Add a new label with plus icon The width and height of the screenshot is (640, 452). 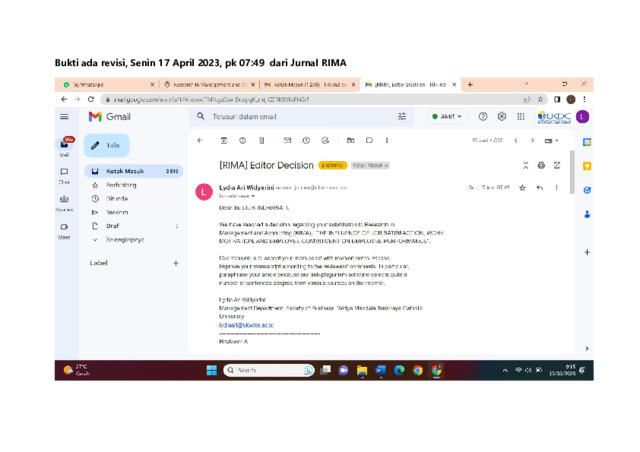[x=176, y=263]
